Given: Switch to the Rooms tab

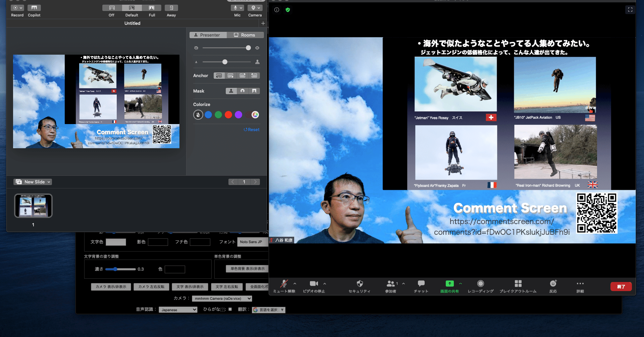Looking at the screenshot, I should coord(245,35).
